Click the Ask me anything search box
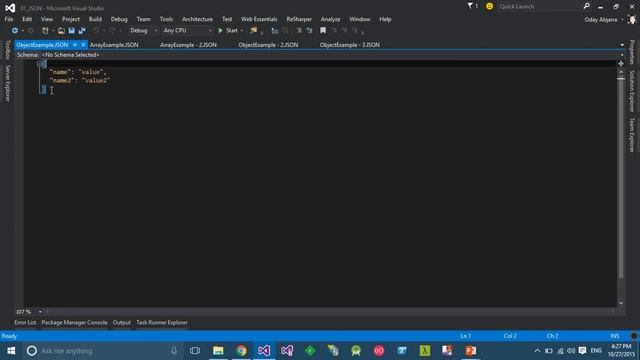This screenshot has width=640, height=360. pyautogui.click(x=102, y=351)
